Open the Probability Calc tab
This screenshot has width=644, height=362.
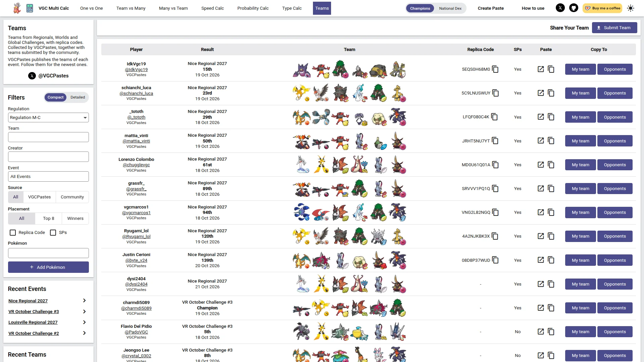253,8
